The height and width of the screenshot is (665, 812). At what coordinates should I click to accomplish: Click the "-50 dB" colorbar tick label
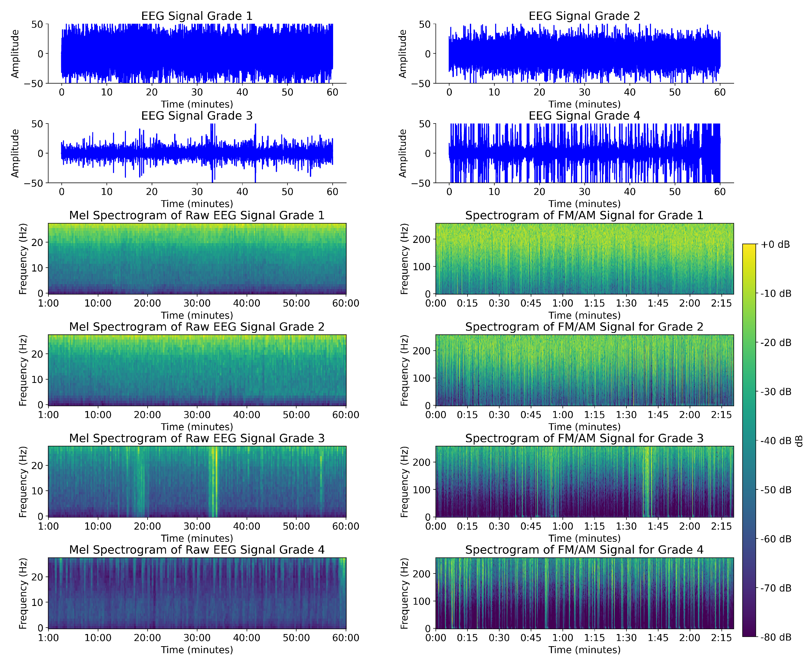pyautogui.click(x=776, y=490)
